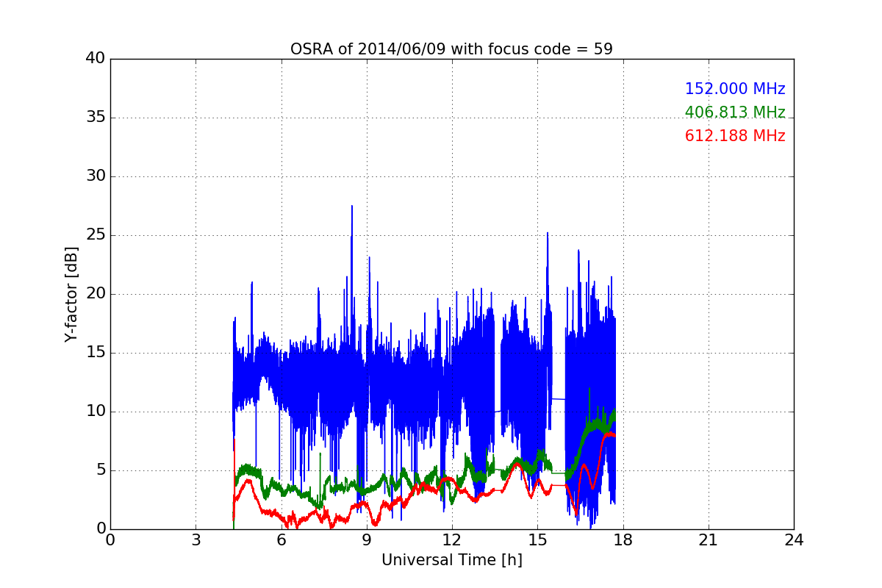This screenshot has height=588, width=882.
Task: Click the y-axis tick label 35
Action: (x=96, y=118)
